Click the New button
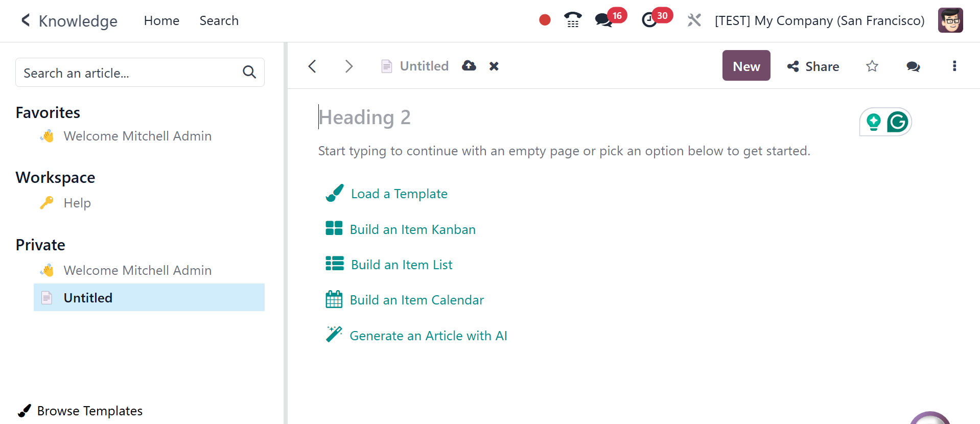 [x=746, y=66]
